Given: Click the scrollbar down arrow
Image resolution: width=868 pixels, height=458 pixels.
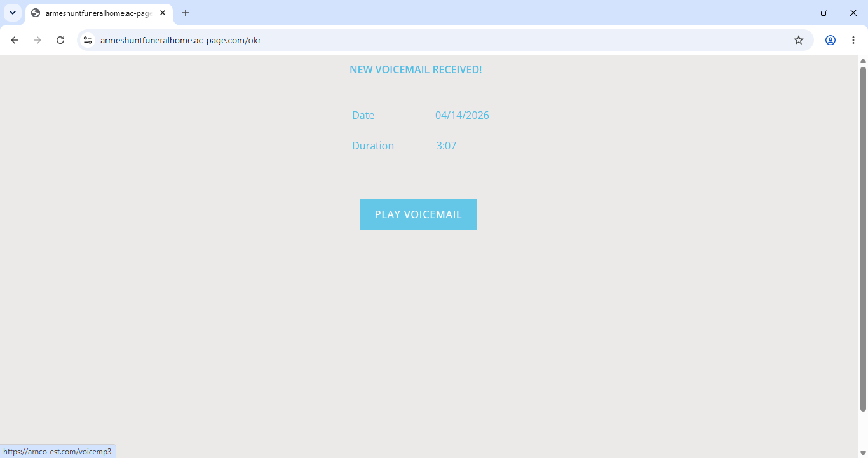Looking at the screenshot, I should click(863, 453).
